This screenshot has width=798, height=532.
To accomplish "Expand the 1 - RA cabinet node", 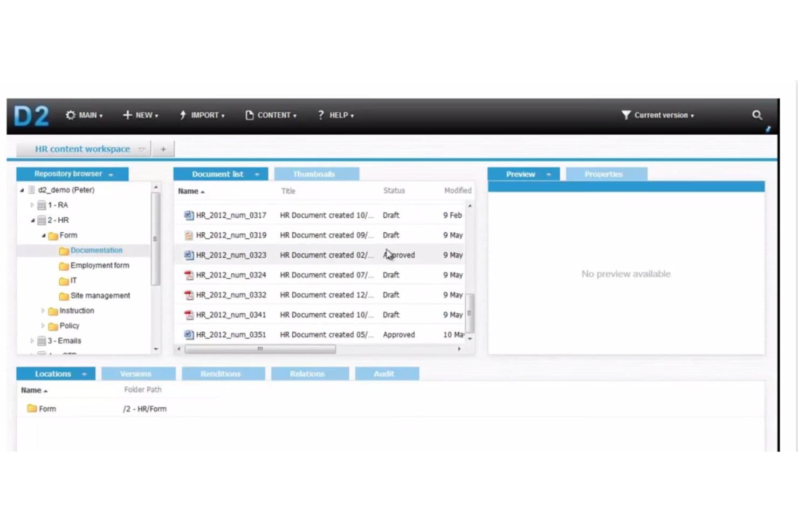I will (32, 205).
